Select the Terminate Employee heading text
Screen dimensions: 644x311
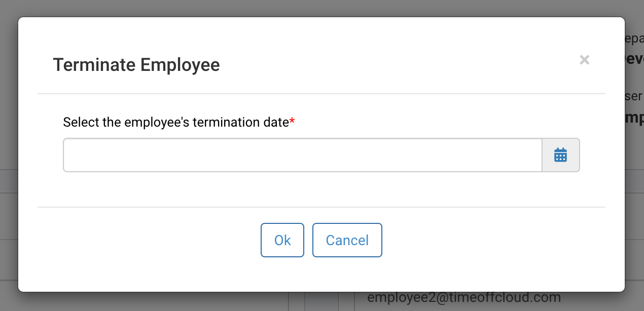[x=136, y=65]
